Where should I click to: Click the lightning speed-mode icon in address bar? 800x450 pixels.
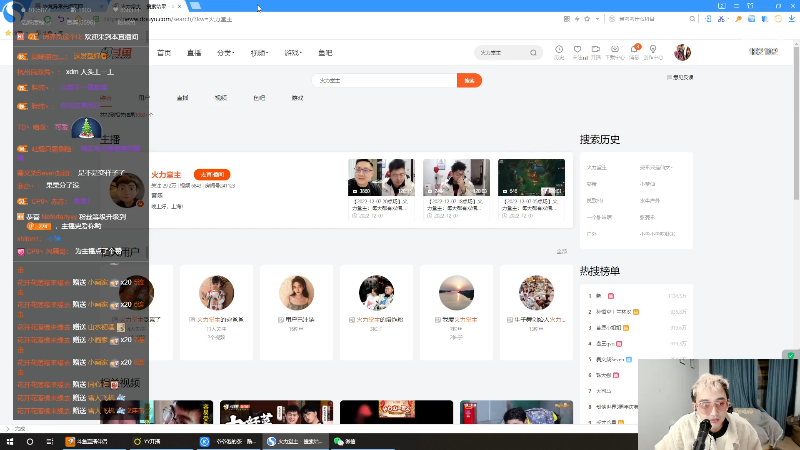(577, 19)
